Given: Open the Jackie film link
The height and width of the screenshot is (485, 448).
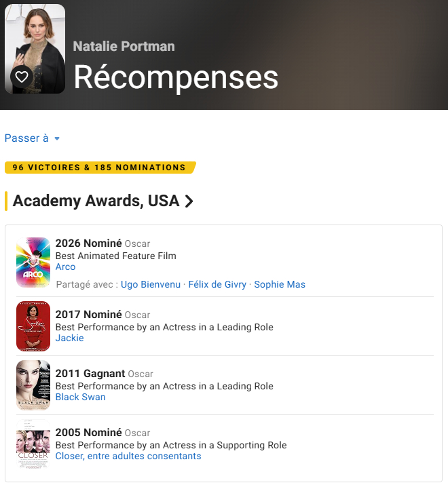Looking at the screenshot, I should (69, 338).
